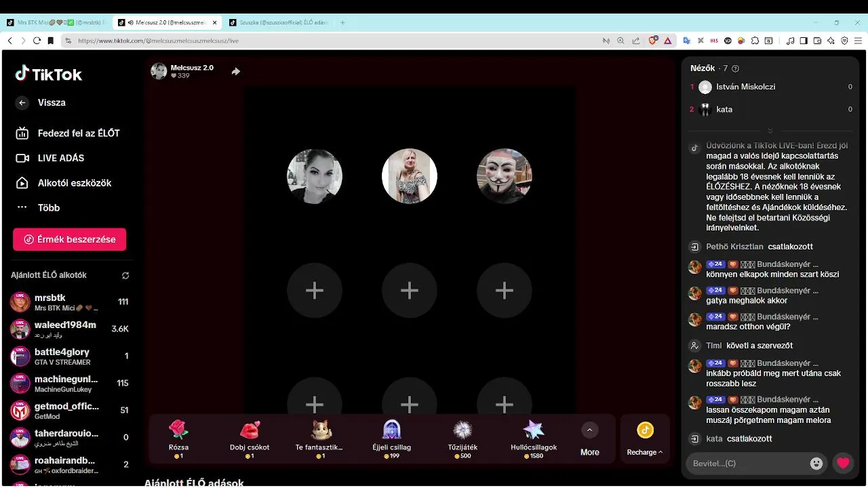The height and width of the screenshot is (488, 868).
Task: Open the Recharge coins dropdown
Action: [x=645, y=439]
